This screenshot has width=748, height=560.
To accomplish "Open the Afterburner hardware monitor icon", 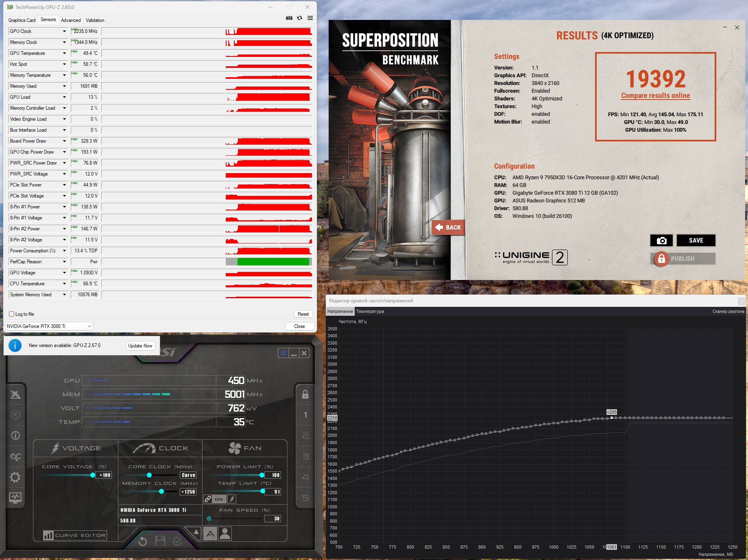I will 15,498.
